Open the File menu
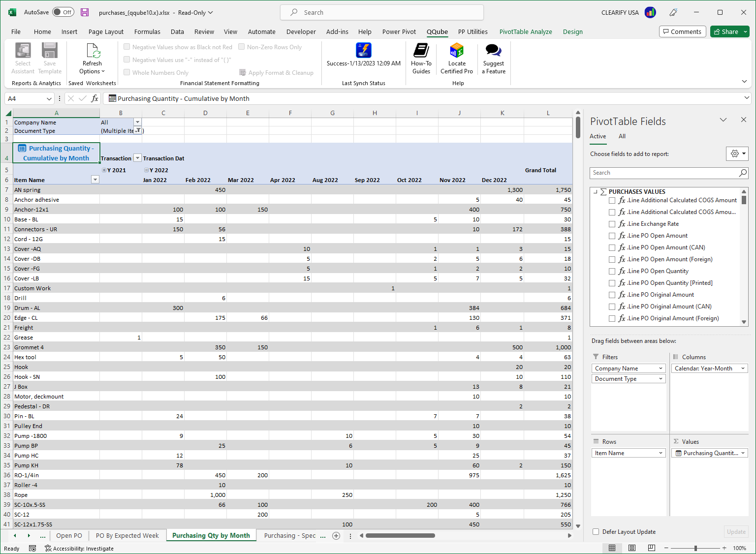 [x=16, y=31]
